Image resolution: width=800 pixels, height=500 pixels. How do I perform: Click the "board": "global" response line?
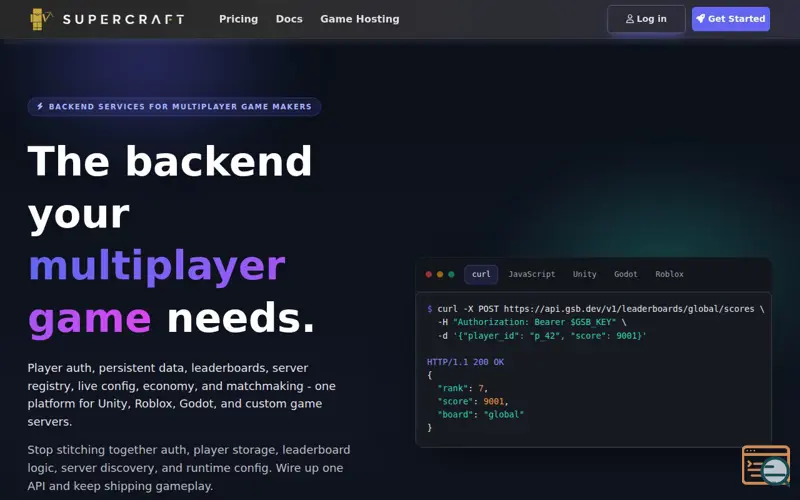[x=480, y=415]
